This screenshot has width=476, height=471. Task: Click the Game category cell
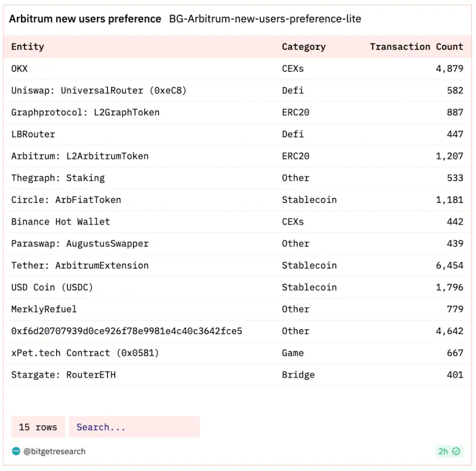point(293,353)
